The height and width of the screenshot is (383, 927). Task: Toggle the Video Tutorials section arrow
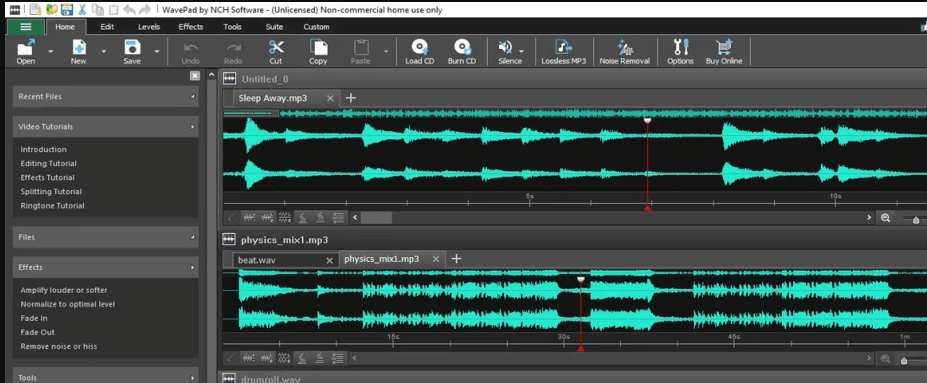(x=193, y=126)
